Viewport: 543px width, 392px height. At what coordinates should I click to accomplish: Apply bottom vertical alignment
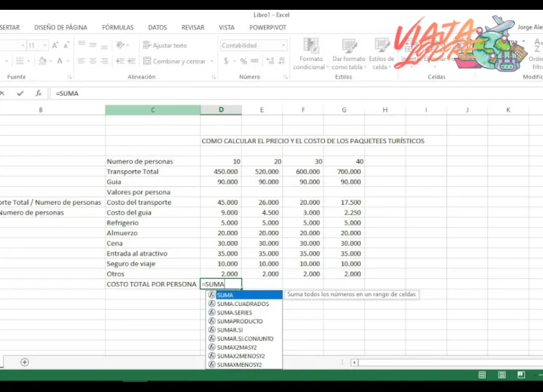click(104, 45)
